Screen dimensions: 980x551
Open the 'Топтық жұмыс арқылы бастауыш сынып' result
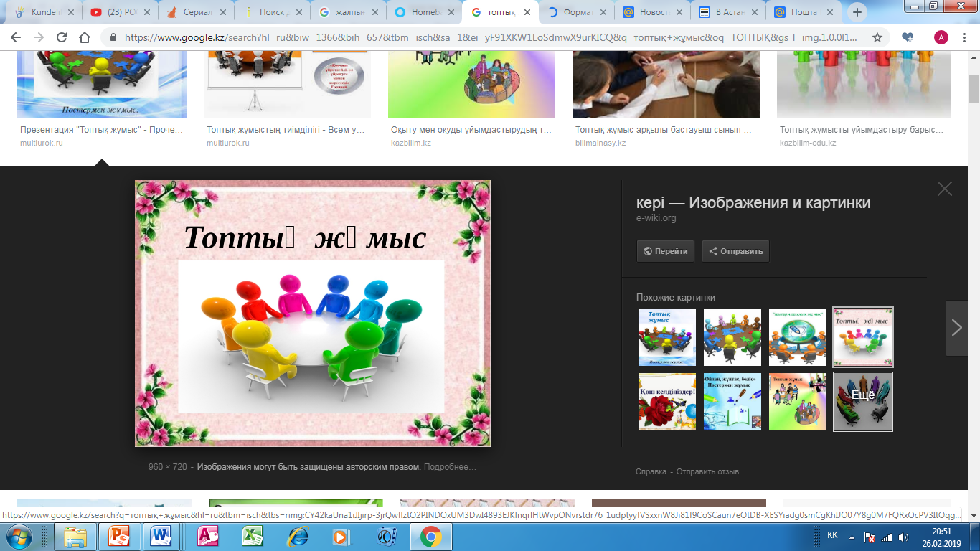[664, 131]
